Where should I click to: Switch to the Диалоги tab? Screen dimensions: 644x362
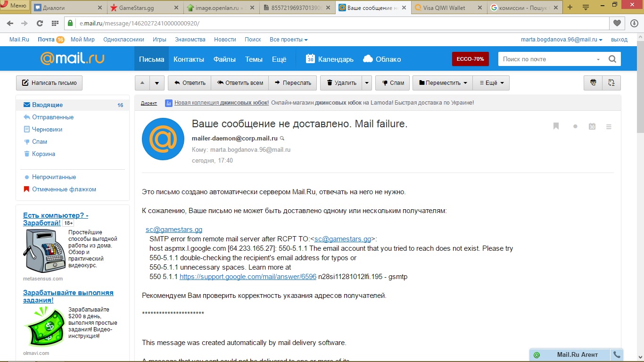point(68,8)
